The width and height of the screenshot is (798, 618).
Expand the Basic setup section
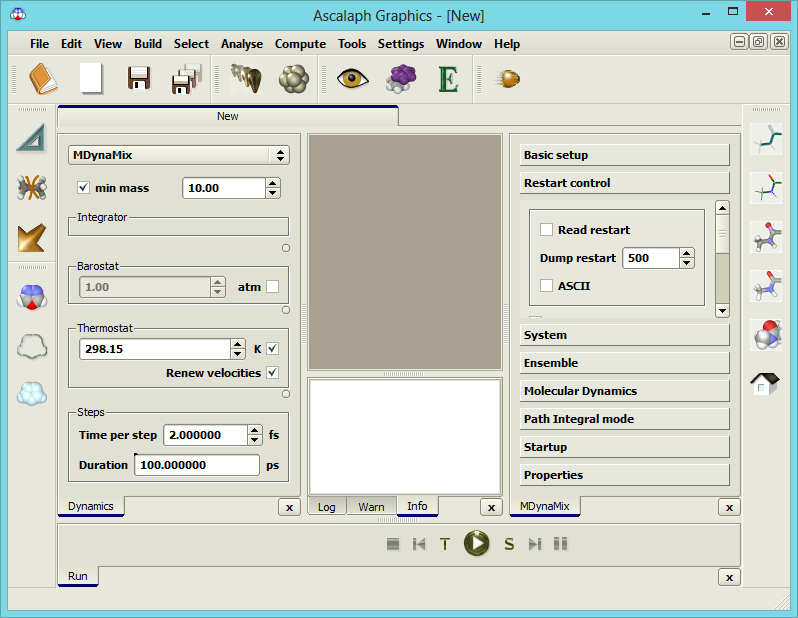pyautogui.click(x=625, y=155)
